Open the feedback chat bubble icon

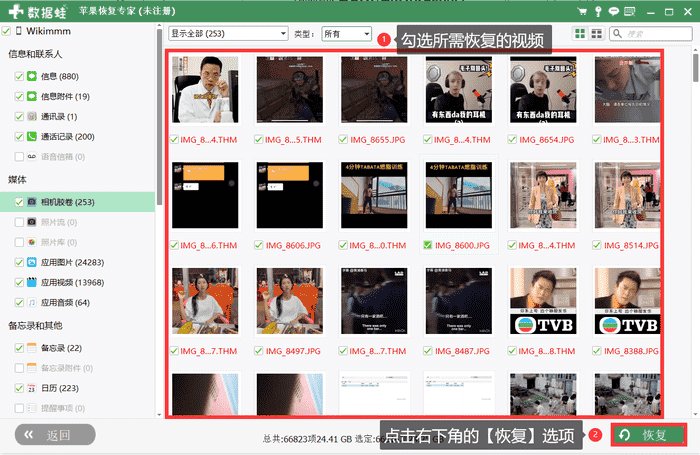(614, 11)
